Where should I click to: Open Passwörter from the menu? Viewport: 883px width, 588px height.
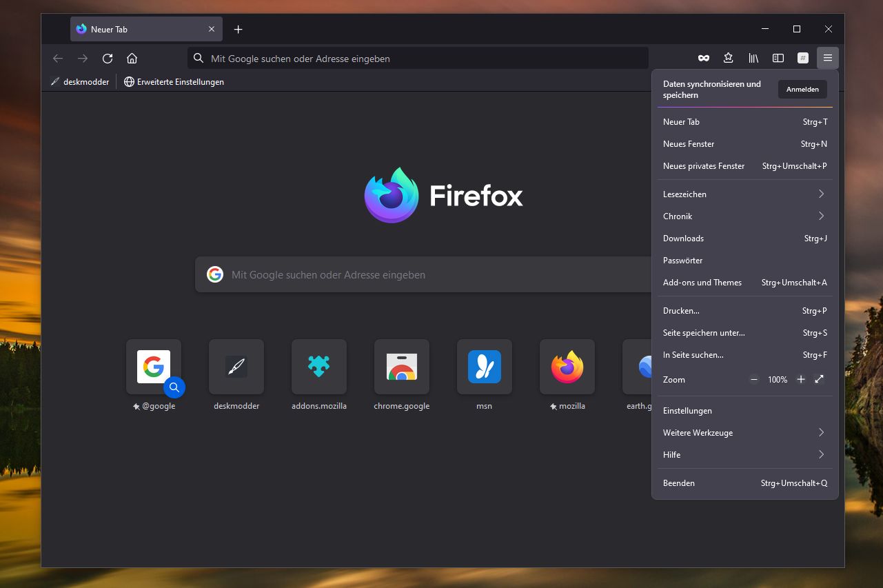pos(745,261)
